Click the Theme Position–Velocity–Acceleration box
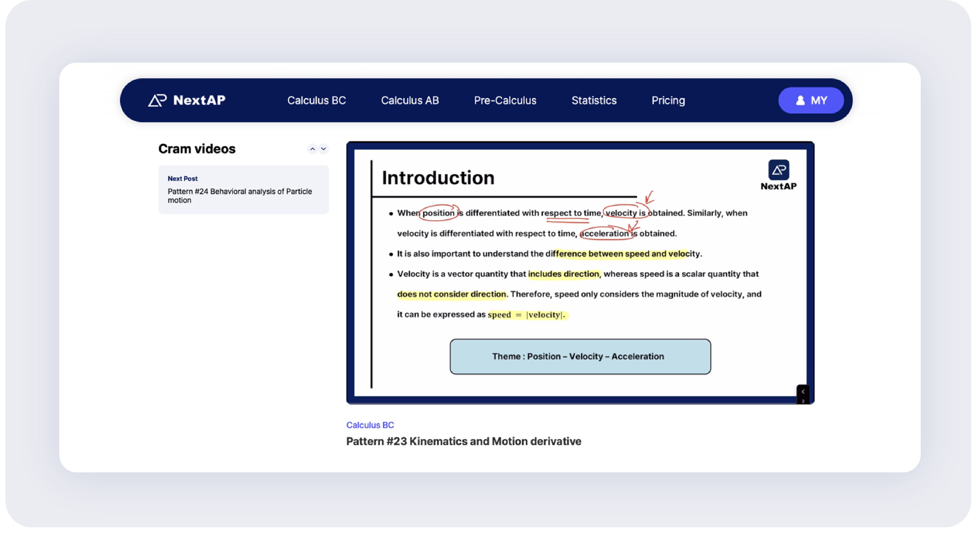Screen dimensions: 980x535 click(x=580, y=356)
